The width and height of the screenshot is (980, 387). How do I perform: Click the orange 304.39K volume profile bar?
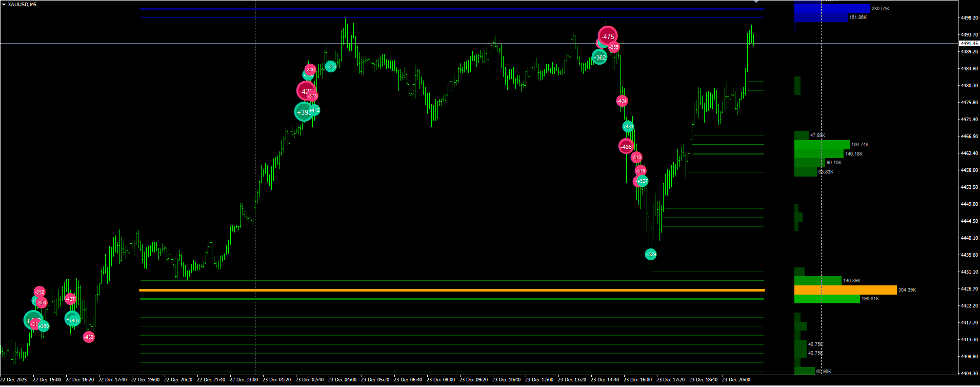coord(846,290)
